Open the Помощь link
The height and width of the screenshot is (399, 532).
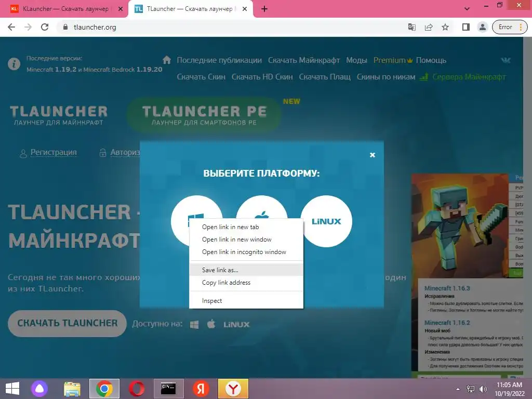tap(431, 60)
